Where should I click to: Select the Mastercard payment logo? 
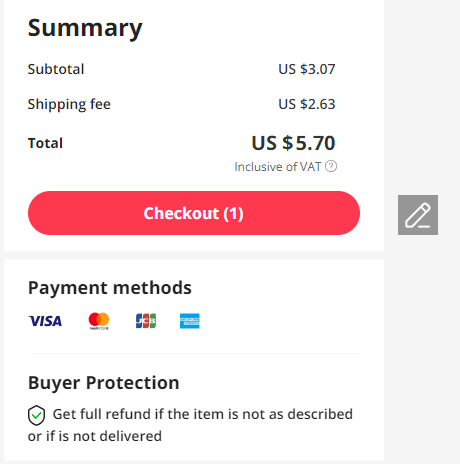pyautogui.click(x=99, y=321)
